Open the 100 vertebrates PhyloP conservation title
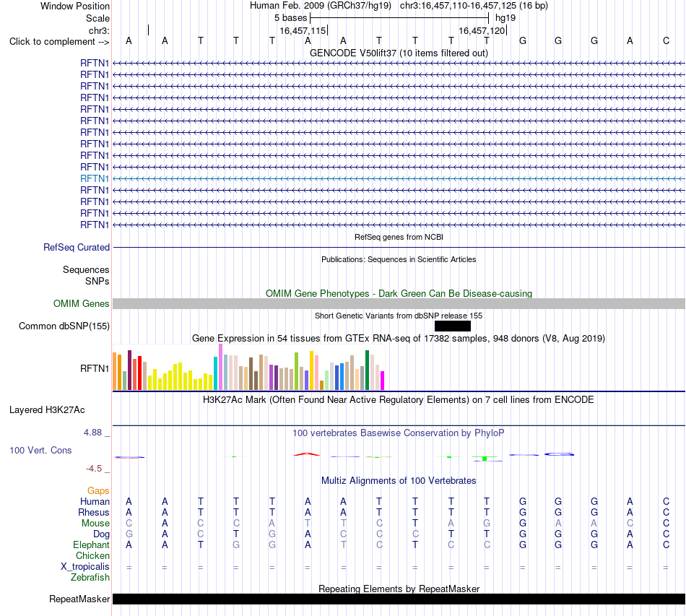The image size is (686, 616). click(x=399, y=433)
